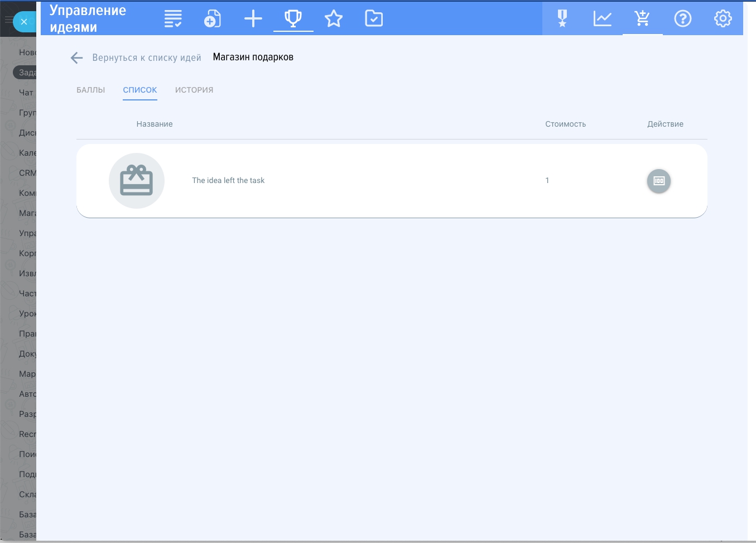Screen dimensions: 756x543
Task: Open the idea list checklist icon
Action: 173,19
